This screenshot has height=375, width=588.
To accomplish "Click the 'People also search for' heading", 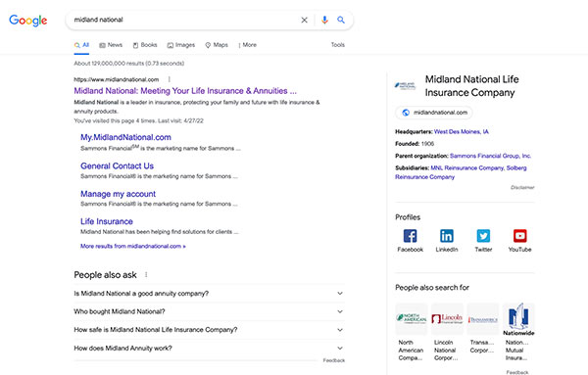I will coord(432,288).
